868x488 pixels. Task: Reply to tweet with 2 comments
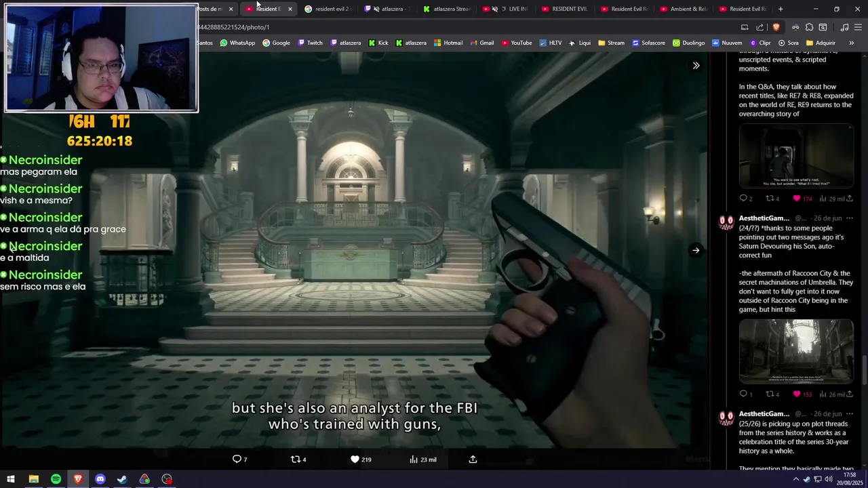click(x=746, y=199)
